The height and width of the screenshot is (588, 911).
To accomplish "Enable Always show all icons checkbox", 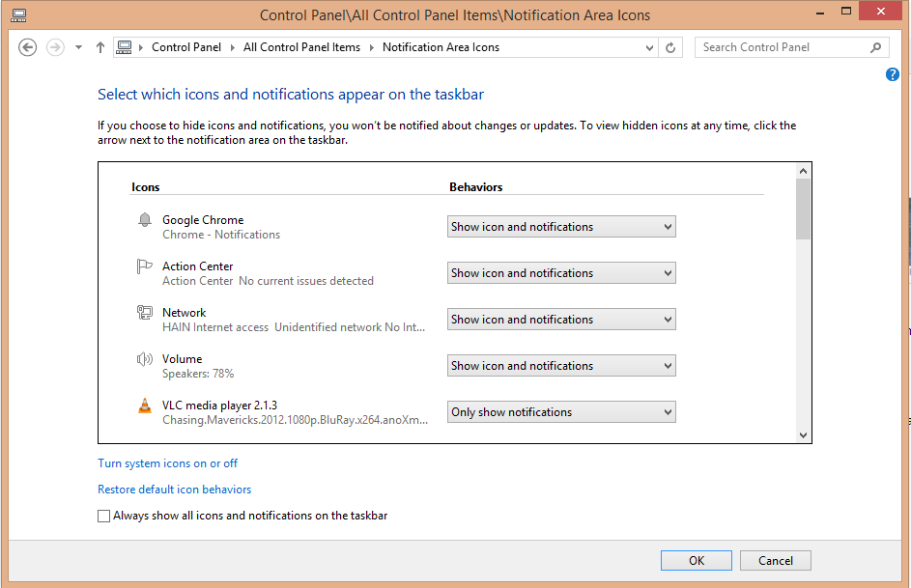I will coord(104,517).
